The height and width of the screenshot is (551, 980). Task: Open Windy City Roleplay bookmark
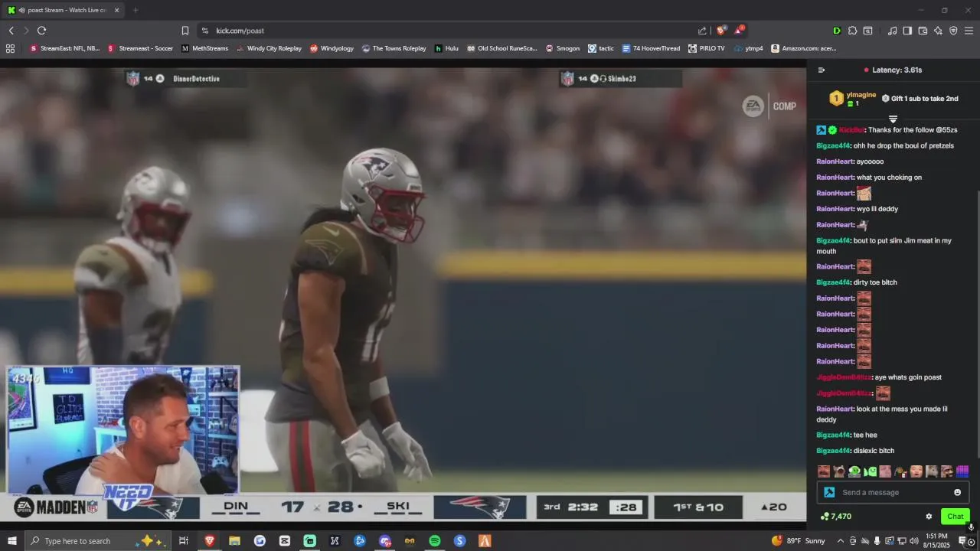[269, 48]
